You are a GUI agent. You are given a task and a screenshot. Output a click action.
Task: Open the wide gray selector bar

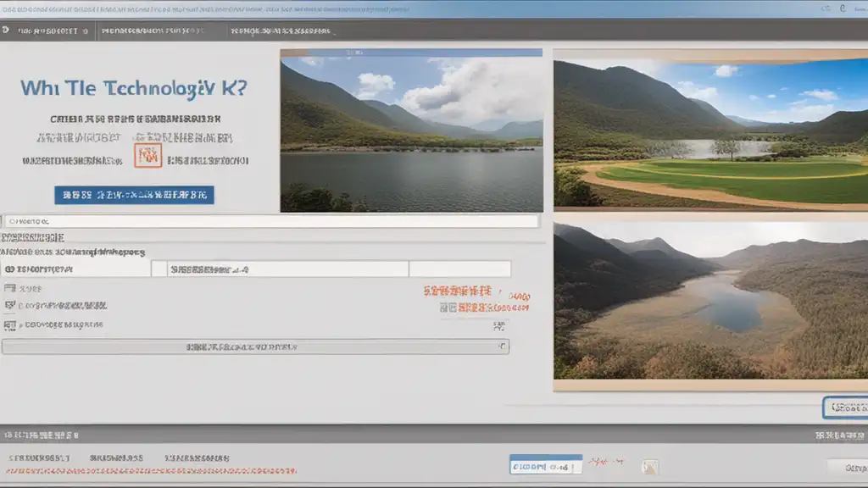[x=255, y=347]
